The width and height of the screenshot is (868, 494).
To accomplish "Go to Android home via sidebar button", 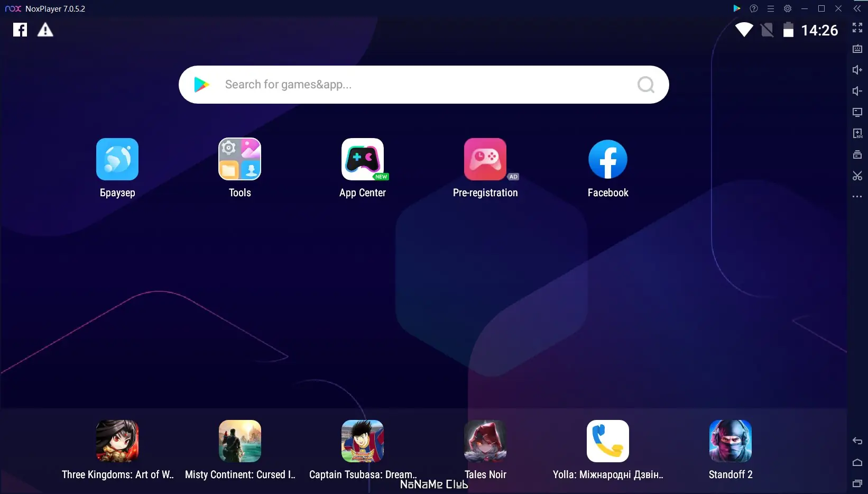I will coord(857,462).
